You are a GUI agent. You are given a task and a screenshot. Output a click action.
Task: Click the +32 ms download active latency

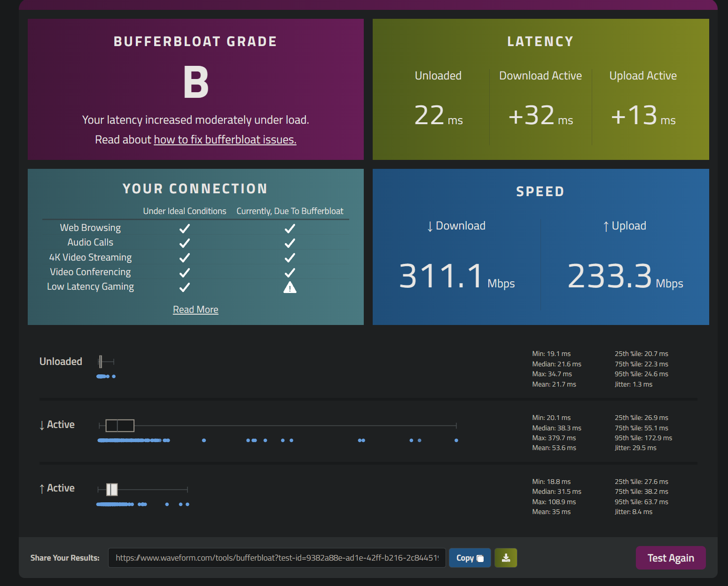[x=540, y=116]
